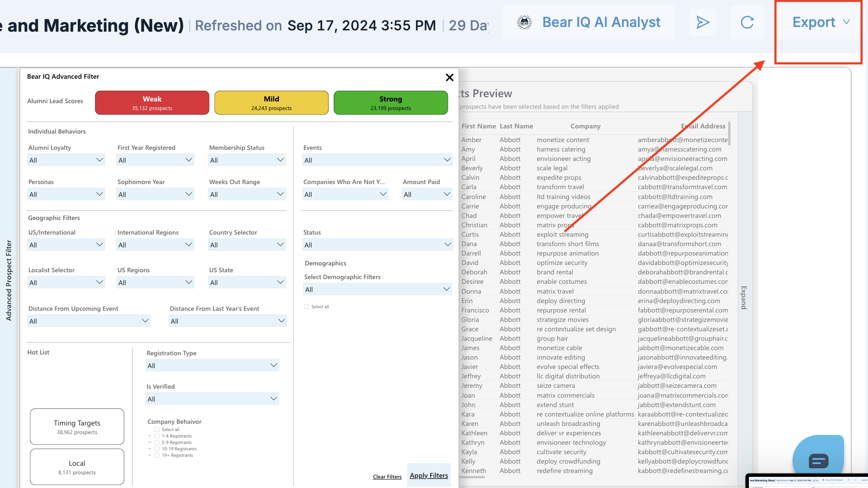
Task: Click Apply Filters
Action: pos(428,476)
